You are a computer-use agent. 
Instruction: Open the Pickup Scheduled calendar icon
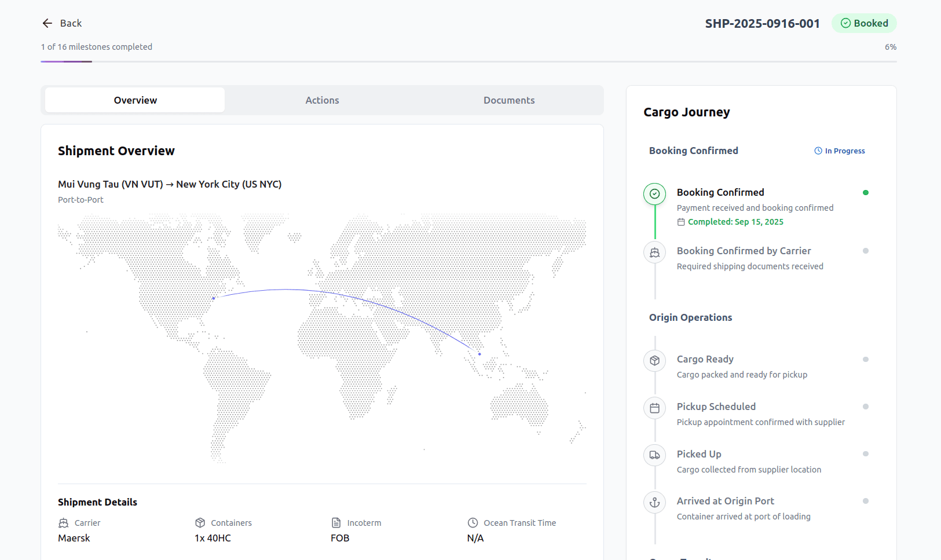pos(654,408)
